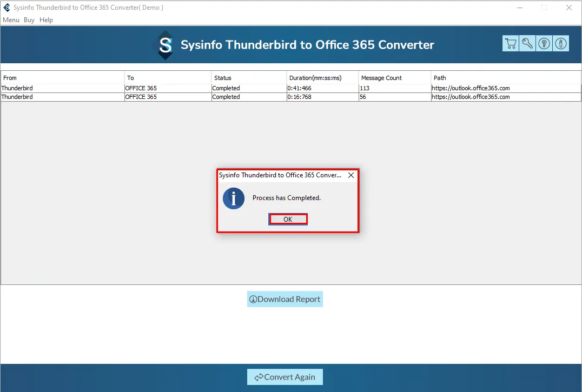Open the Help menu

click(46, 20)
